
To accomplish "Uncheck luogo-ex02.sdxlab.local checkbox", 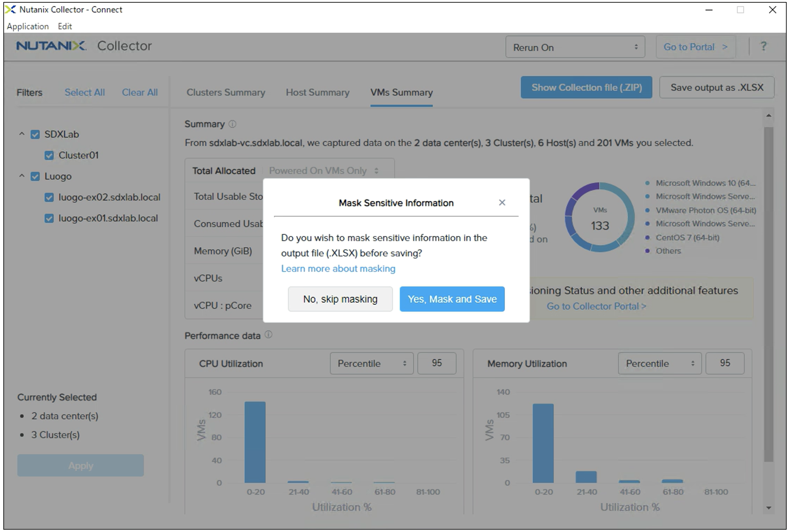I will [49, 197].
